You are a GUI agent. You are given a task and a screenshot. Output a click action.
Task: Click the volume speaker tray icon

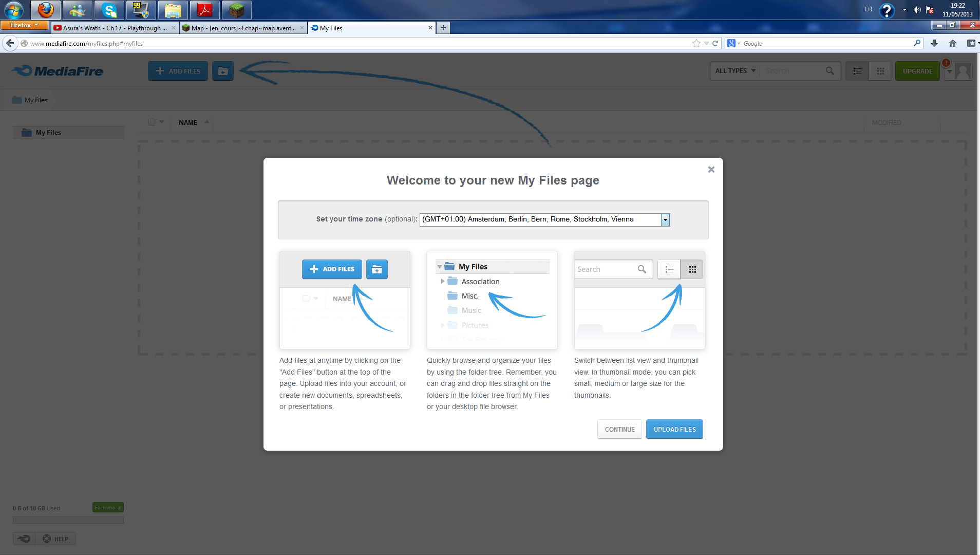tap(917, 10)
